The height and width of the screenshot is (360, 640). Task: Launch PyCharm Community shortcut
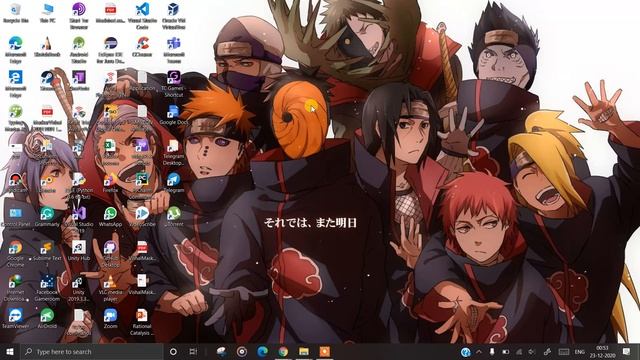[142, 186]
